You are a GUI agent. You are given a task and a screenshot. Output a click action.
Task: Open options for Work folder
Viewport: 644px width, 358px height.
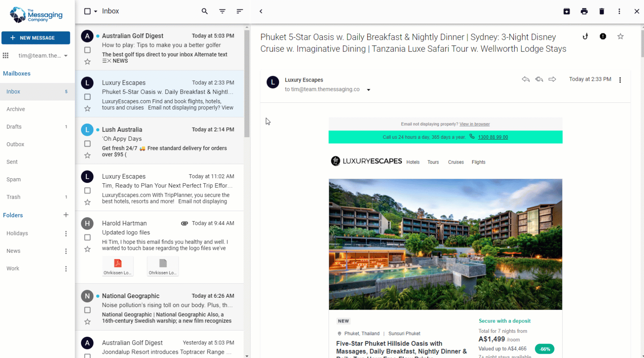pyautogui.click(x=66, y=269)
